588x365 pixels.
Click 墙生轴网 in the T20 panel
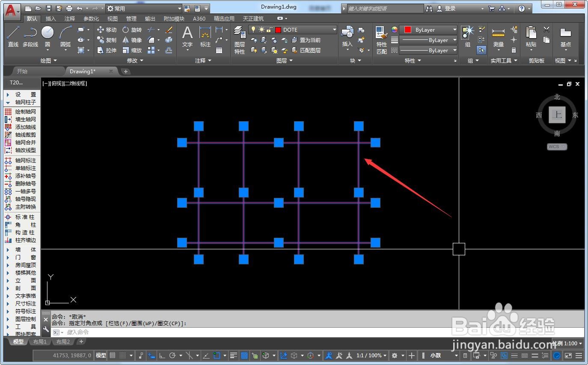[21, 120]
